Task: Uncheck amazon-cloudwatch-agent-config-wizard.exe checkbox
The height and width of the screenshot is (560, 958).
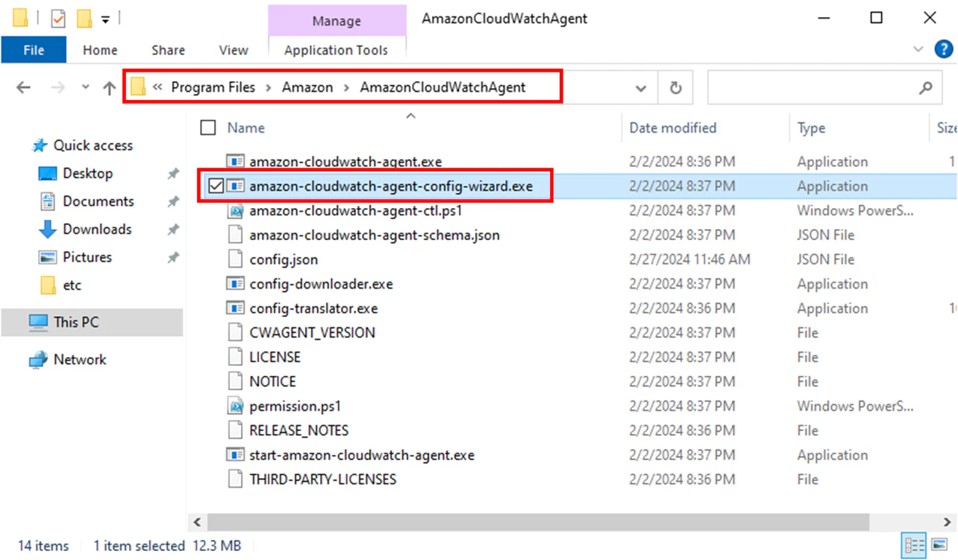Action: pyautogui.click(x=216, y=186)
